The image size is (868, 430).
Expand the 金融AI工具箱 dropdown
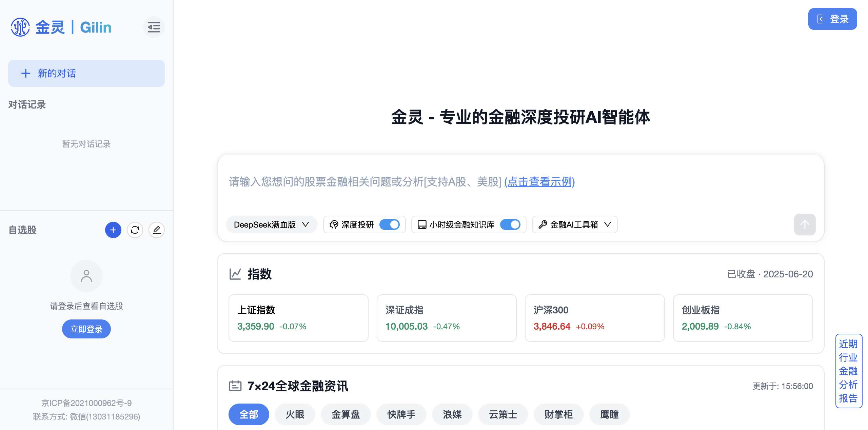[575, 224]
